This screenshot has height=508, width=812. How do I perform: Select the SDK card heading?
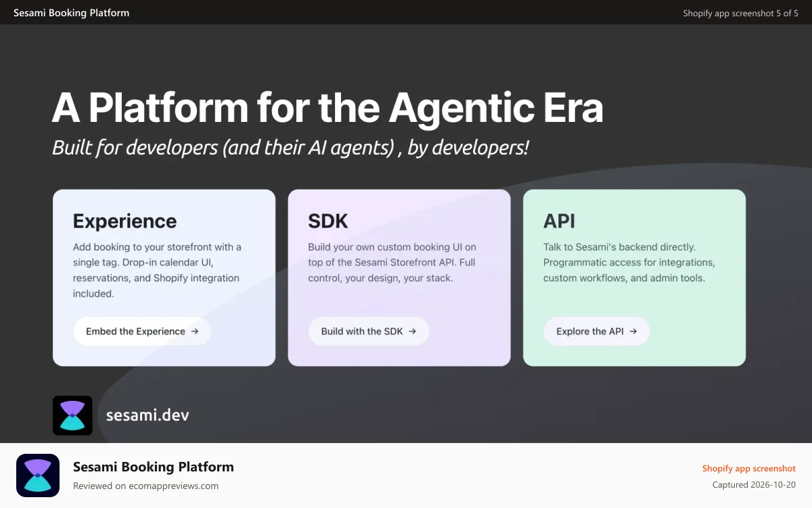pyautogui.click(x=328, y=221)
